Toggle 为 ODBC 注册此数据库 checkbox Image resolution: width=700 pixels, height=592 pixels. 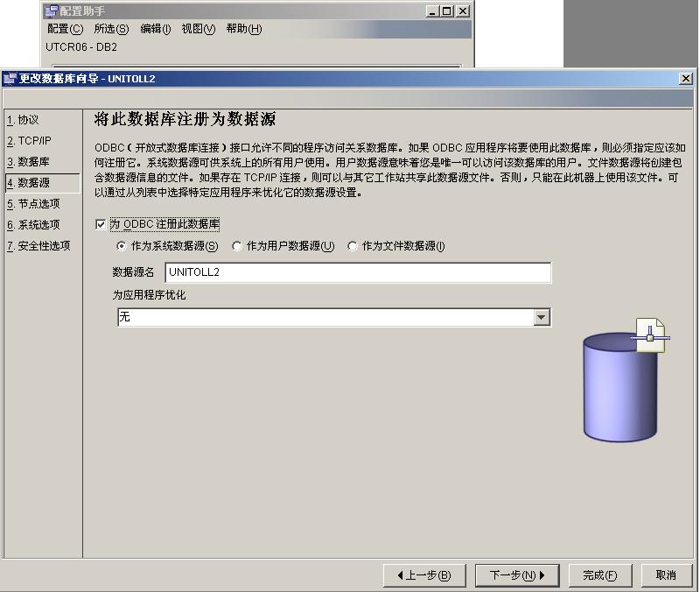point(101,224)
